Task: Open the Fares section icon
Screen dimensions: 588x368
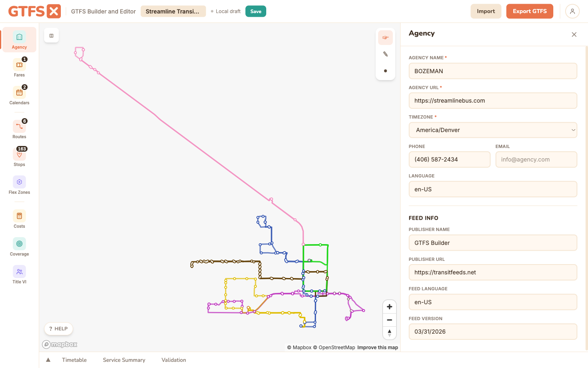Action: 19,67
